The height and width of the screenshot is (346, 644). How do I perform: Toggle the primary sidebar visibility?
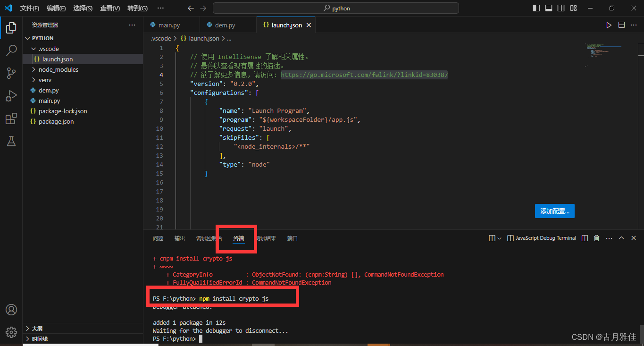pyautogui.click(x=537, y=8)
